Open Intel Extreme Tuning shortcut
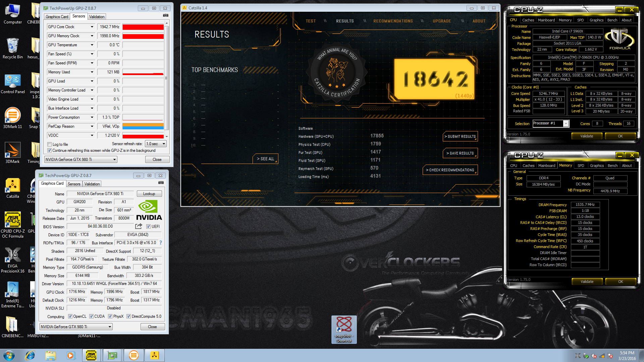Viewport: 644px width, 362px height. 13,295
